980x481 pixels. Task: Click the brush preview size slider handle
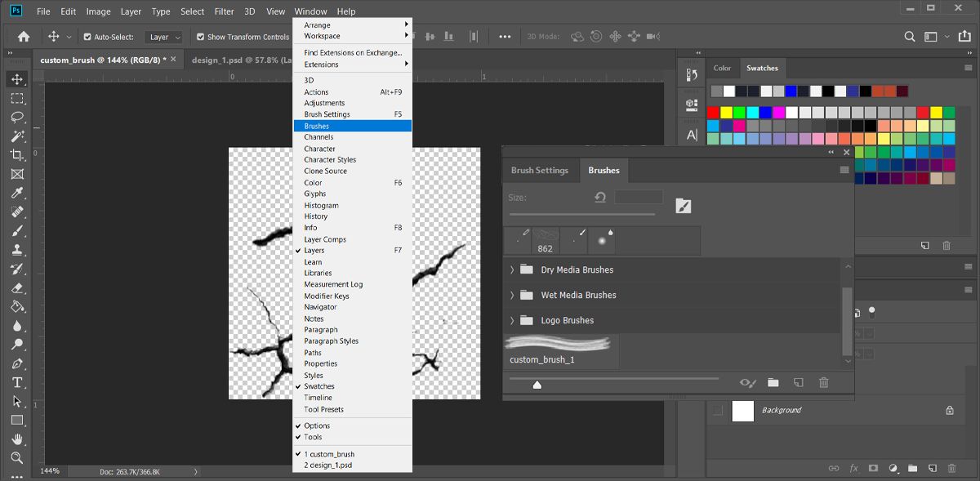[x=537, y=385]
